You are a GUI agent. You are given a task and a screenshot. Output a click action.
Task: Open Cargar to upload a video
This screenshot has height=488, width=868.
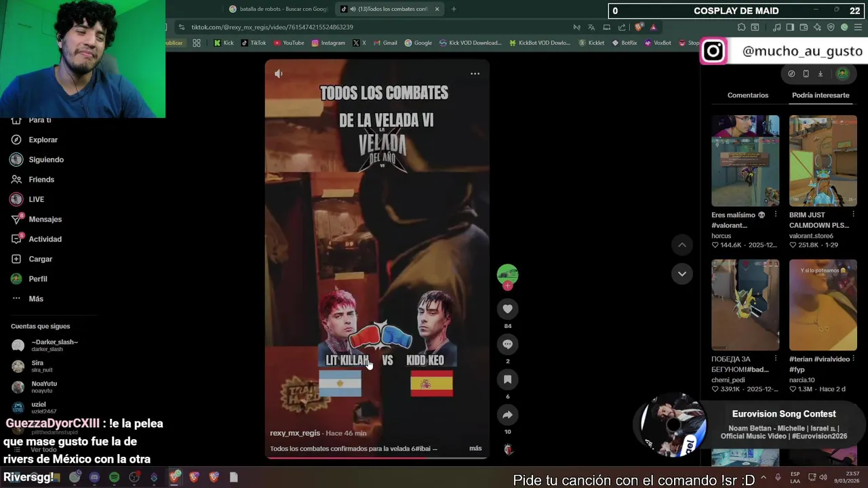tap(32, 259)
